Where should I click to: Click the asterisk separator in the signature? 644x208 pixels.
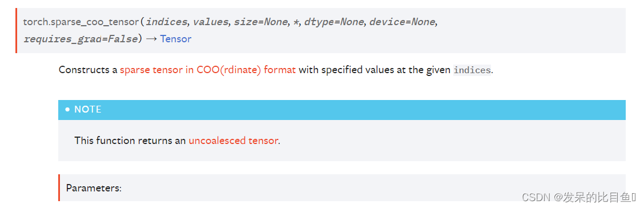click(x=296, y=21)
